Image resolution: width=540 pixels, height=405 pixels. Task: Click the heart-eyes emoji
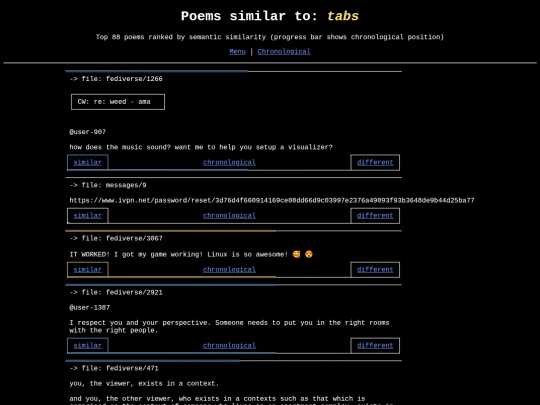(x=309, y=254)
